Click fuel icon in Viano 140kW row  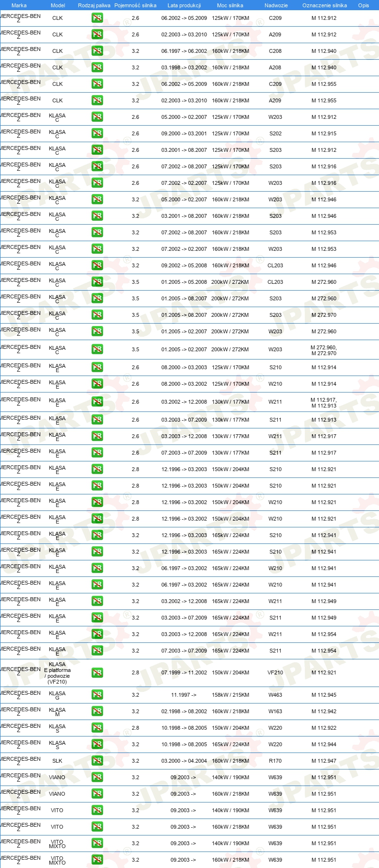click(x=97, y=777)
